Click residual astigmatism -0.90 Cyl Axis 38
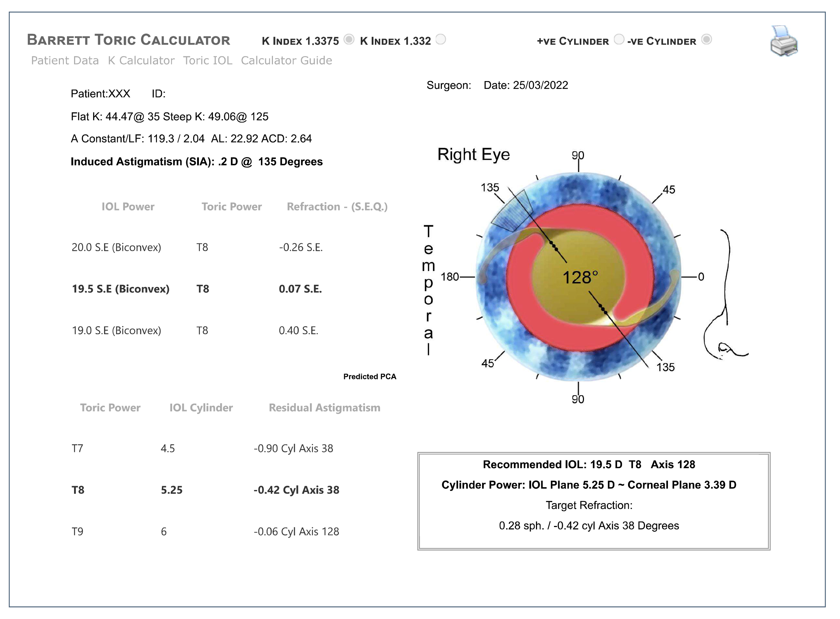The image size is (840, 619). click(293, 448)
